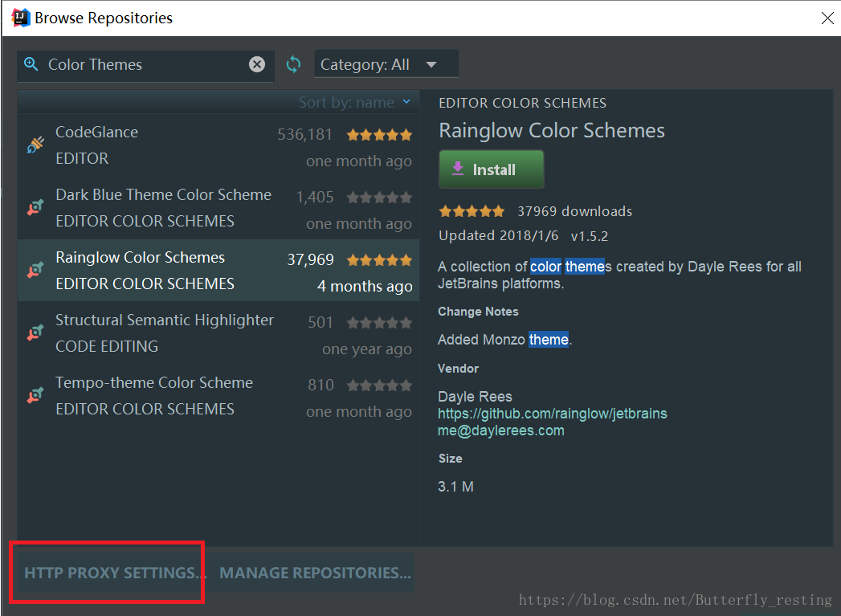Click the CodeGlance plugin icon
841x616 pixels.
[x=35, y=145]
